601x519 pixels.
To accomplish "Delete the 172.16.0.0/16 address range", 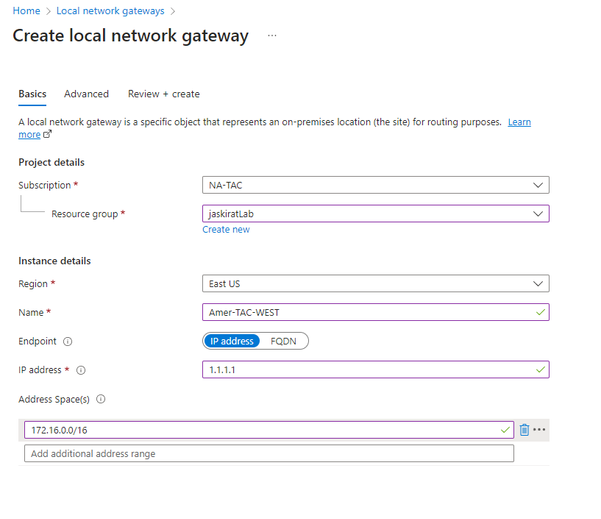I will 525,430.
